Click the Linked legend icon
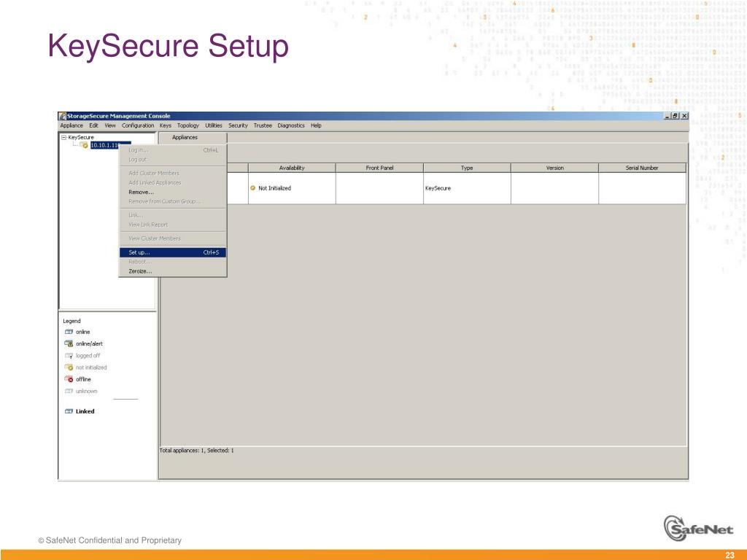747x560 pixels. [x=69, y=411]
